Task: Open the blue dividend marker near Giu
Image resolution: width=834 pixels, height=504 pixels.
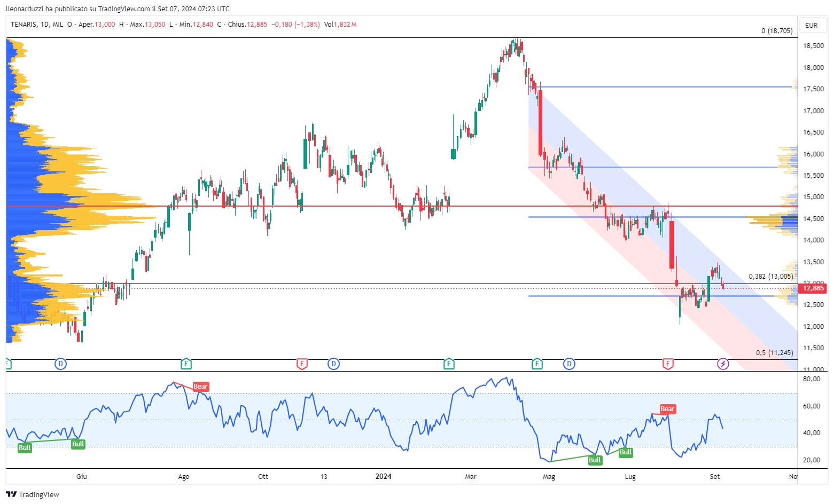Action: [61, 364]
